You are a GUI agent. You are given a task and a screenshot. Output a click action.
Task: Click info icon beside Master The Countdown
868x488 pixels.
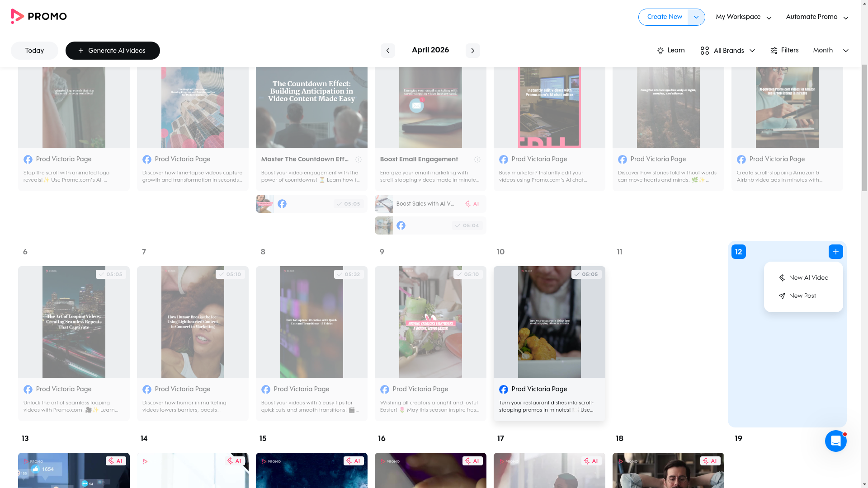click(358, 160)
